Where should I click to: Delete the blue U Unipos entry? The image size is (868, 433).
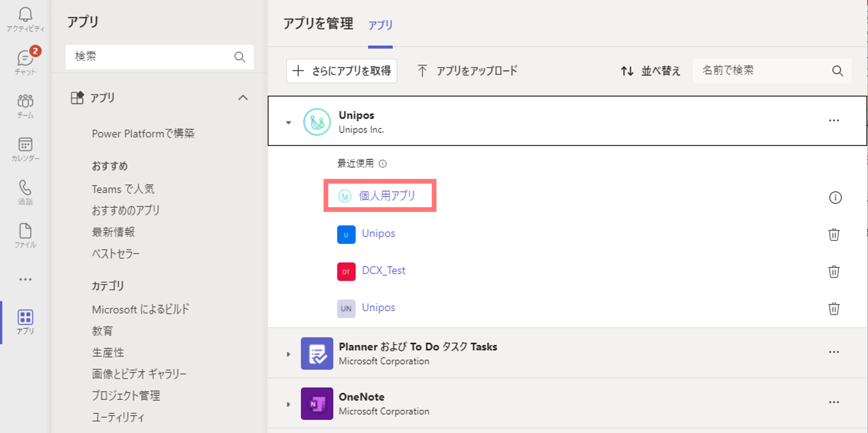(834, 235)
